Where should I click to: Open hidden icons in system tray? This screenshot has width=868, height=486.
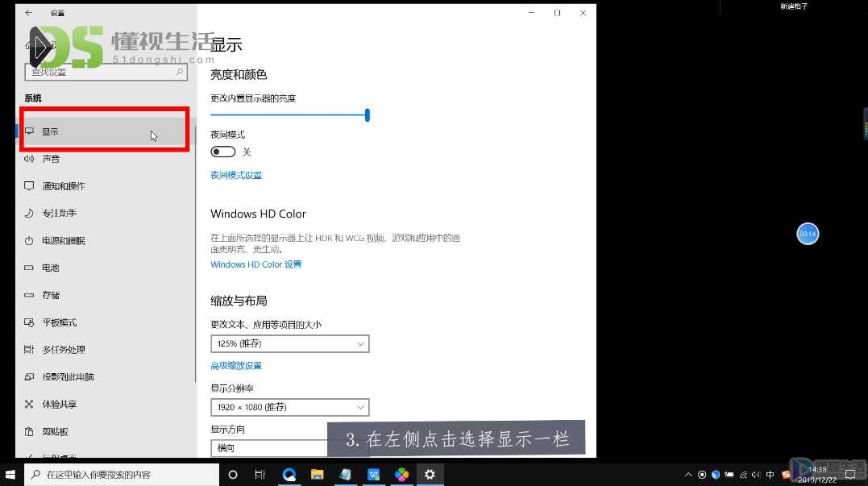click(x=687, y=475)
